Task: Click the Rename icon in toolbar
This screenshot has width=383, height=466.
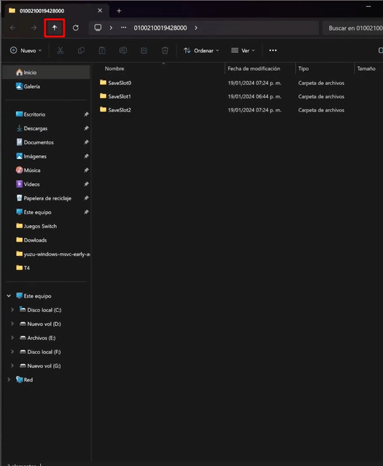Action: pos(123,51)
